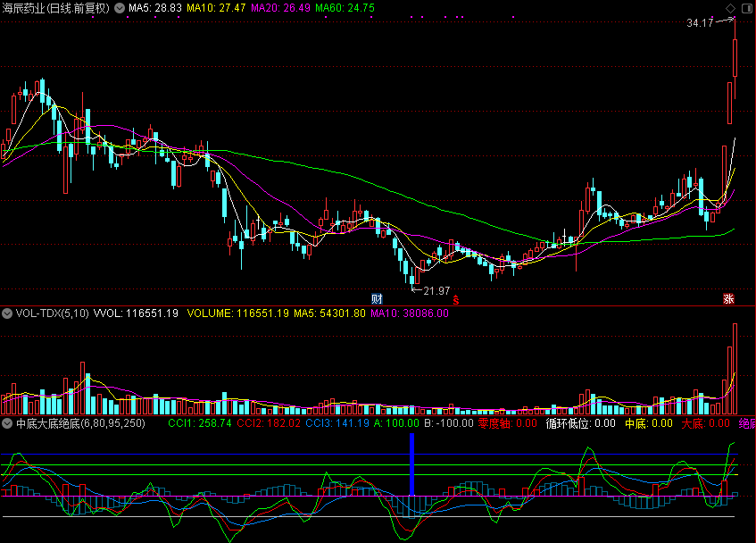
Task: Select the 海辰药业(日线.前复权) title text
Action: (x=56, y=8)
